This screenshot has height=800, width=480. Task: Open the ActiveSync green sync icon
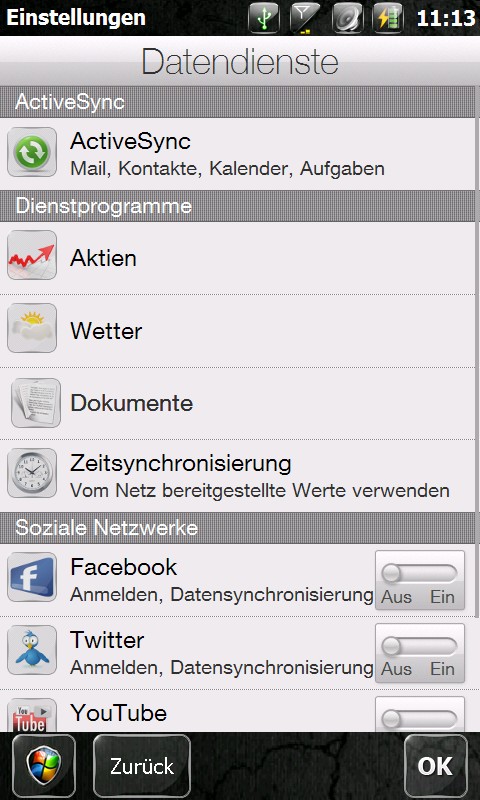point(32,152)
